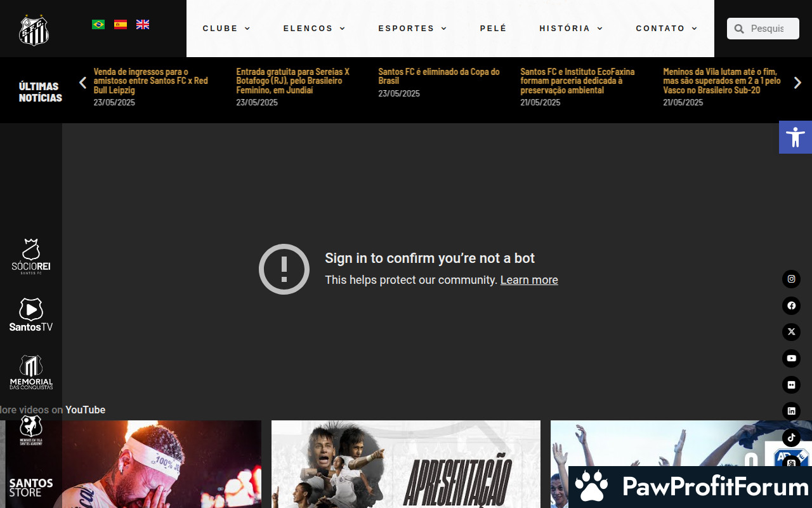Open news about Santos eliminated from Copa do Brasil

click(438, 76)
